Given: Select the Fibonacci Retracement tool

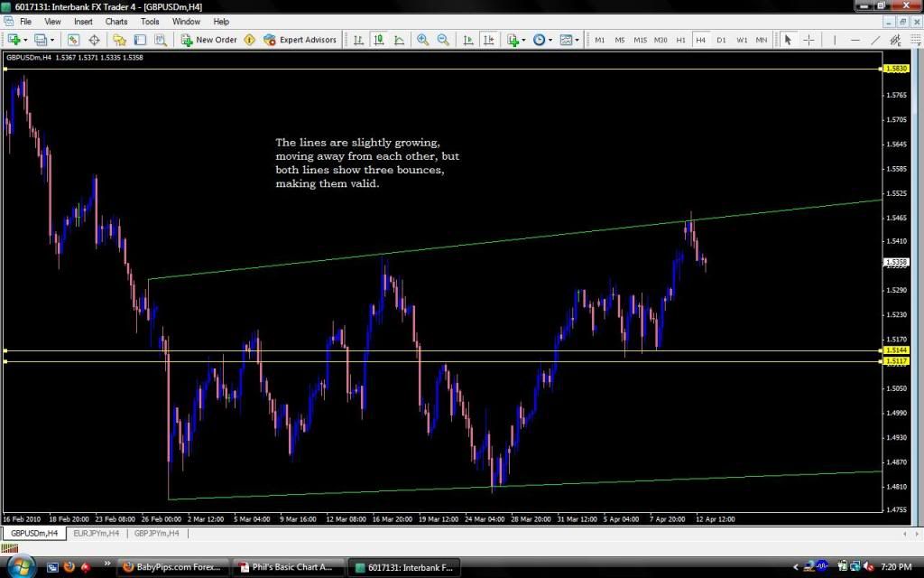Looking at the screenshot, I should (916, 40).
